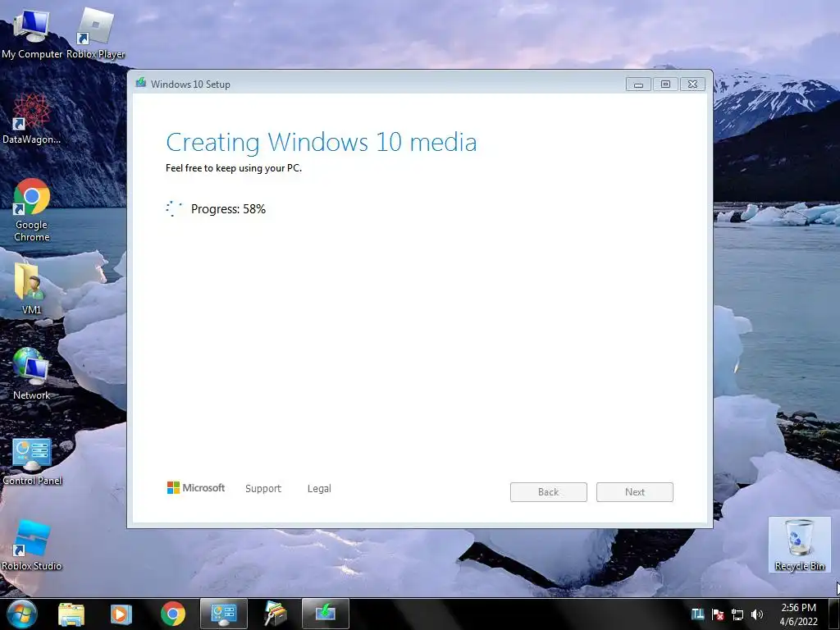Maximize the Windows 10 Setup window
Screen dimensions: 840x630
coord(665,84)
